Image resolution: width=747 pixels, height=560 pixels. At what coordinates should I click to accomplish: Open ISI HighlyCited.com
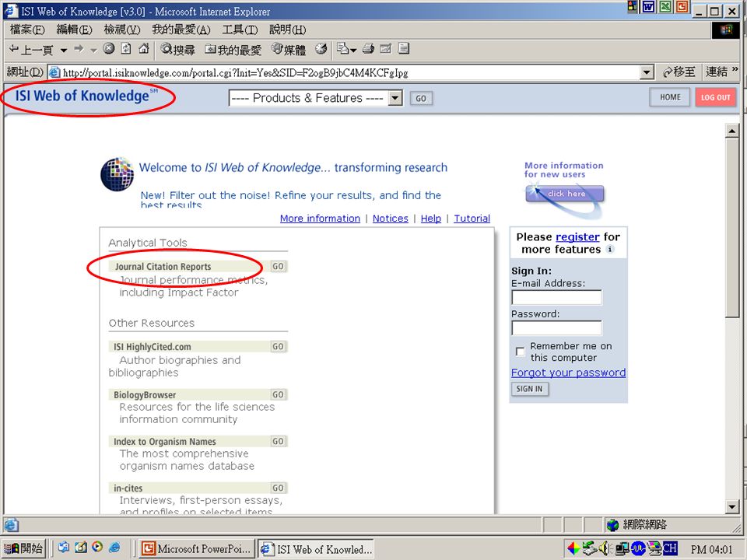coord(152,347)
